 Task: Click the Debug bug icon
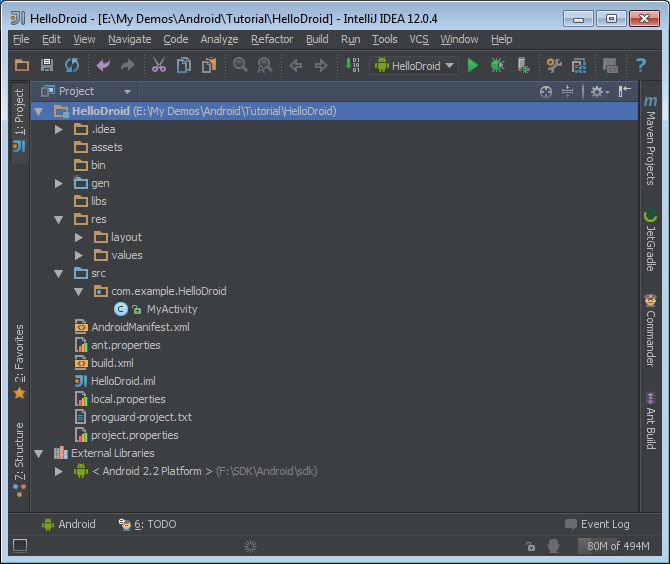coord(497,65)
